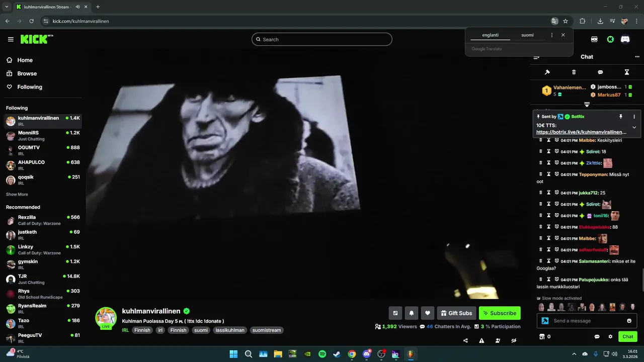Viewport: 644px width, 362px height.
Task: Click the kuhlmanvirallinen streamer avatar
Action: point(106,318)
